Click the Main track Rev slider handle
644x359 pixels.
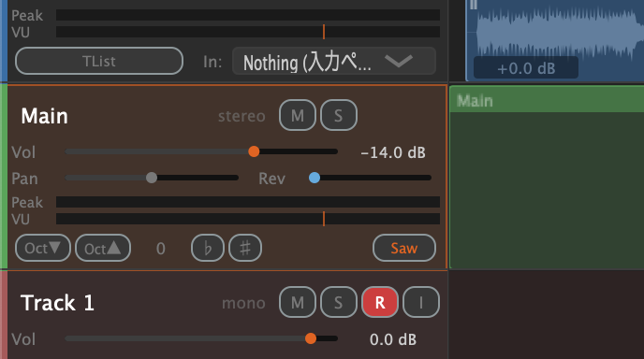[315, 178]
